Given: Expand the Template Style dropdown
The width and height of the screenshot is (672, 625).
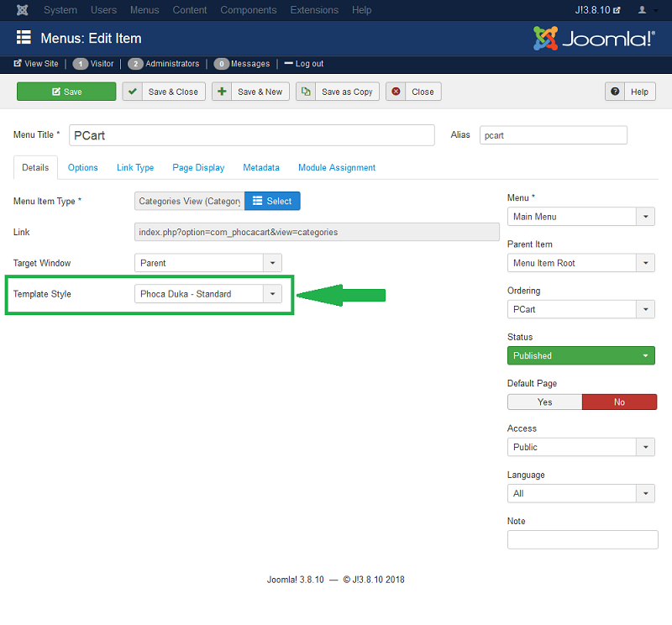Looking at the screenshot, I should [x=272, y=294].
